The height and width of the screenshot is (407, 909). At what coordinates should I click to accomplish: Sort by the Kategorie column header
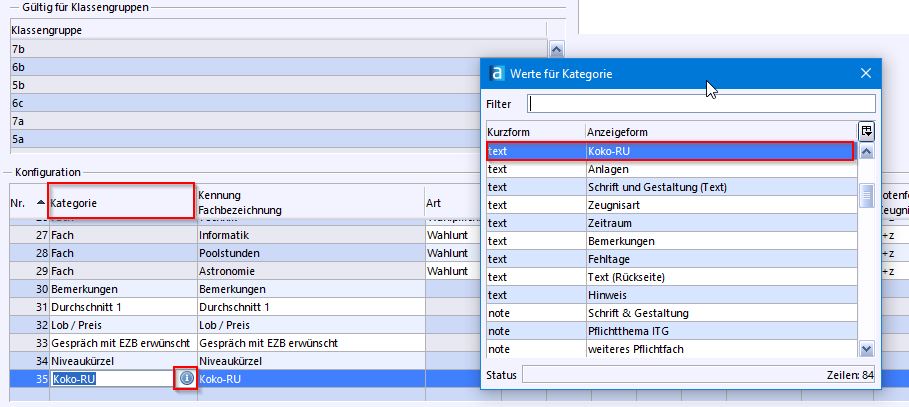(x=120, y=202)
